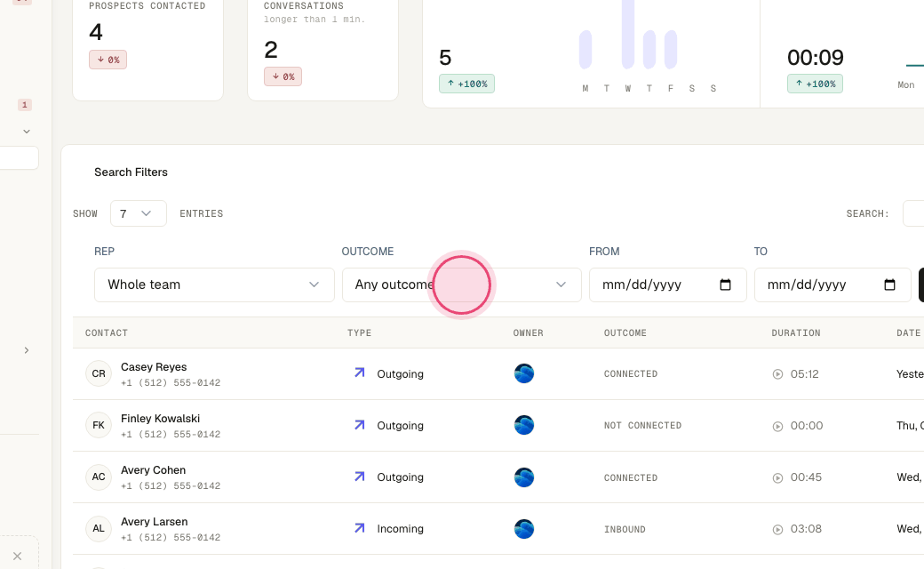The image size is (924, 569).
Task: Sort the table by Type column
Action: 360,333
